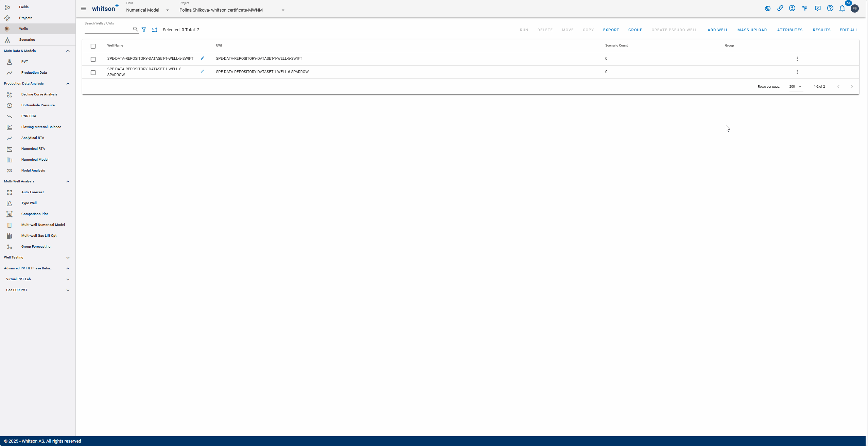Toggle the select-all wells header checkbox
The image size is (868, 446).
pyautogui.click(x=93, y=46)
